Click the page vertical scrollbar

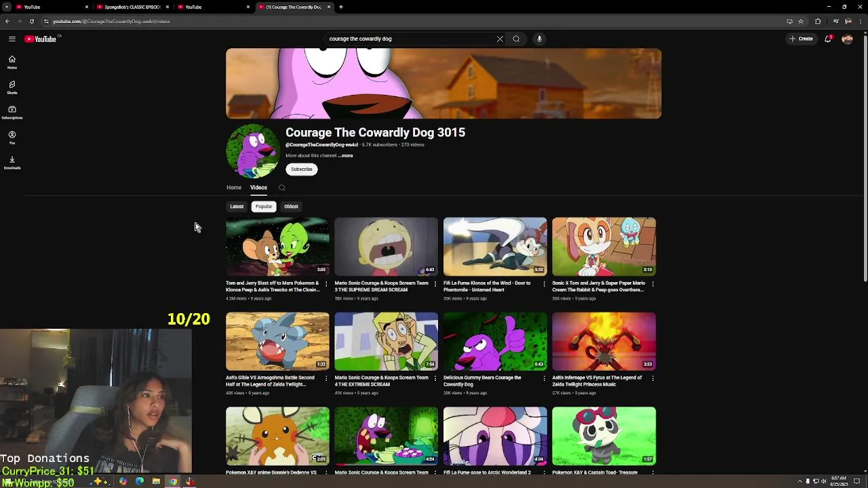click(x=865, y=159)
